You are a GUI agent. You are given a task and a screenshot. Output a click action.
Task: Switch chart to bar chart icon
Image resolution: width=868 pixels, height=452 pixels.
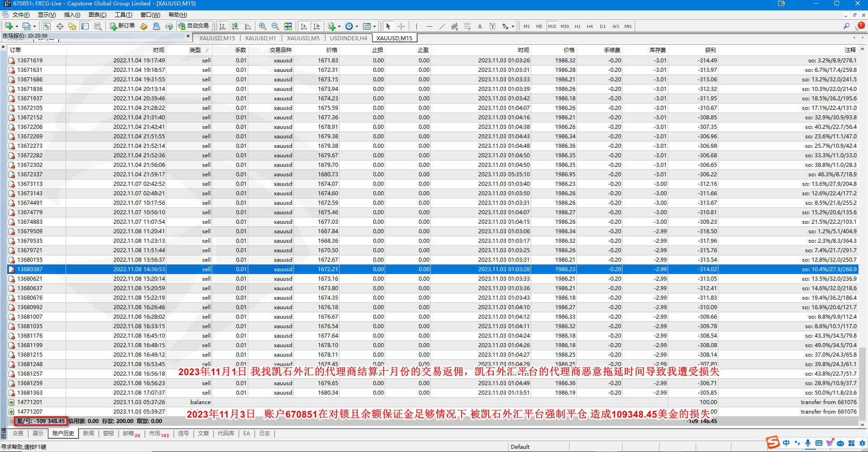tap(222, 26)
